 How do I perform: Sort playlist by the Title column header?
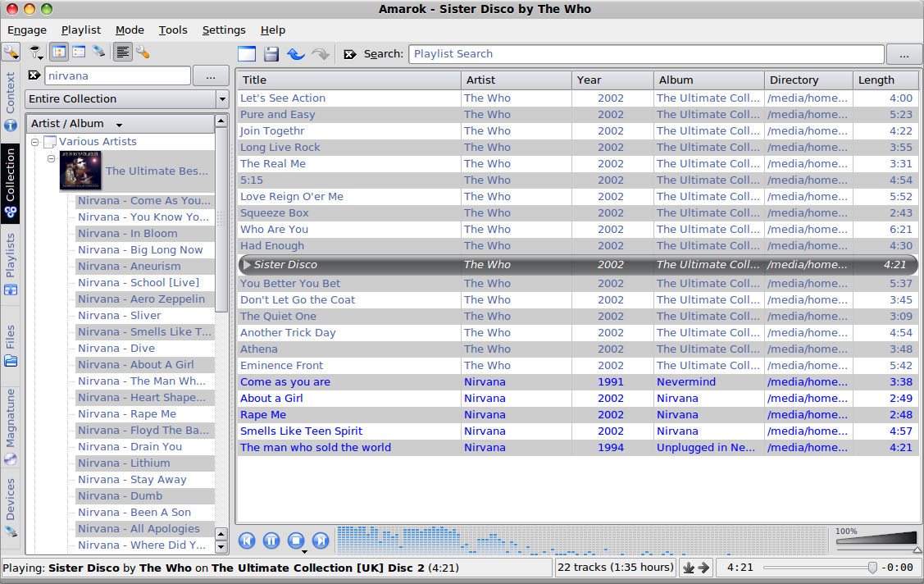pyautogui.click(x=349, y=80)
